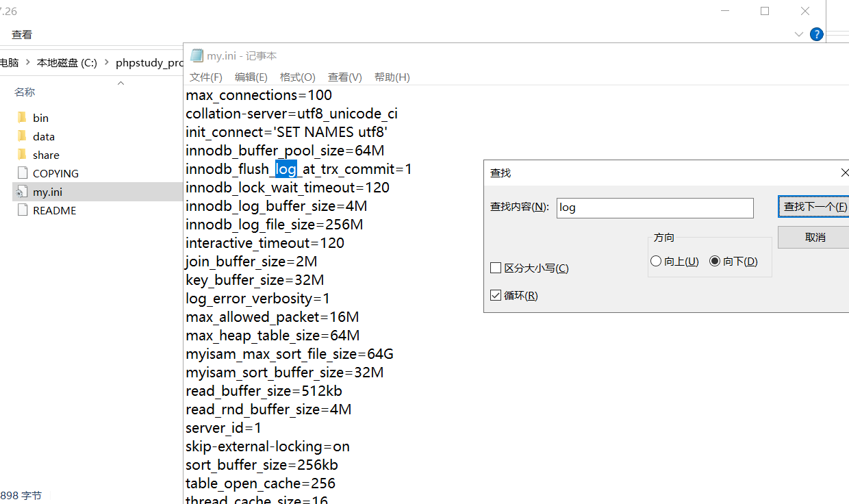Screen dimensions: 849x504
Task: Select the COPYING file name
Action: tap(55, 173)
